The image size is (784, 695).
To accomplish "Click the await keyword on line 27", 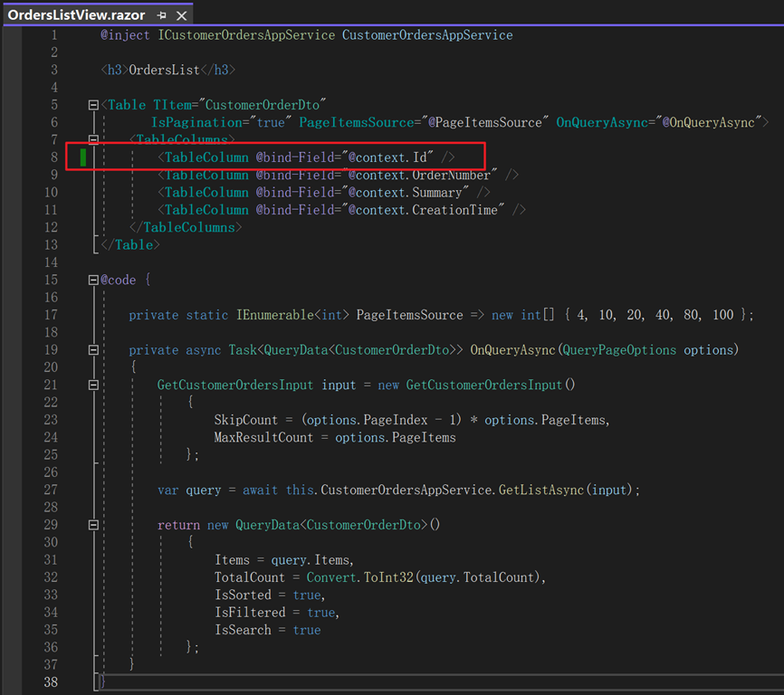I will [260, 490].
